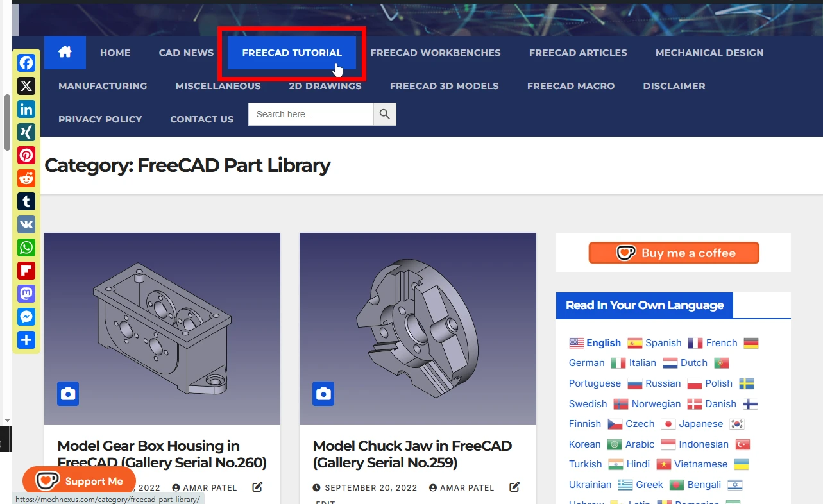Open the Gear Box Housing thumbnail image

(162, 329)
